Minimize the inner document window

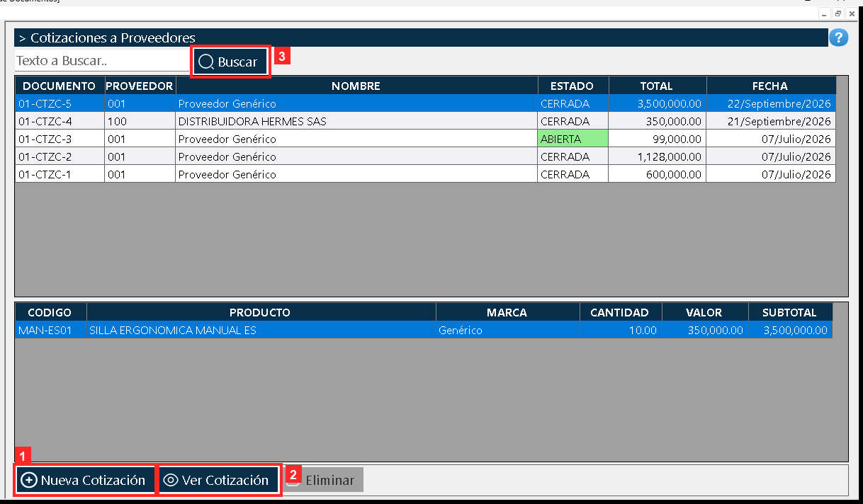[x=825, y=13]
